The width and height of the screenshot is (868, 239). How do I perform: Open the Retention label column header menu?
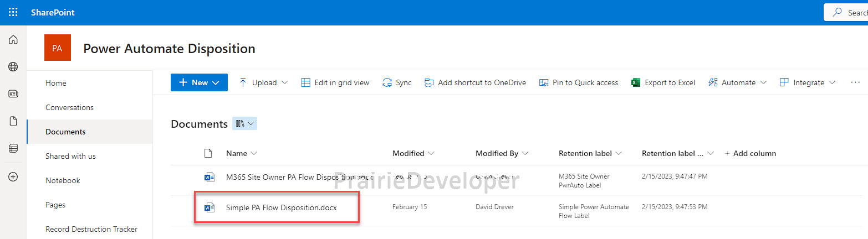click(591, 153)
